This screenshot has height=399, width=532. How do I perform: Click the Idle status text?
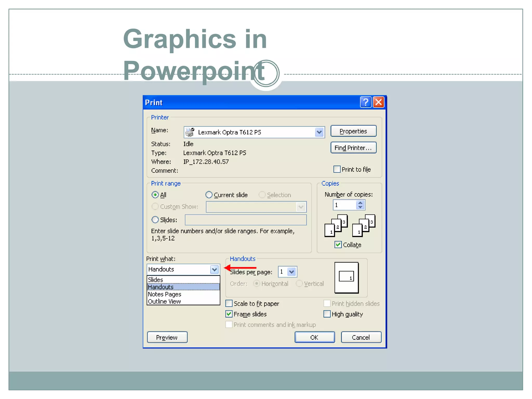tap(188, 144)
